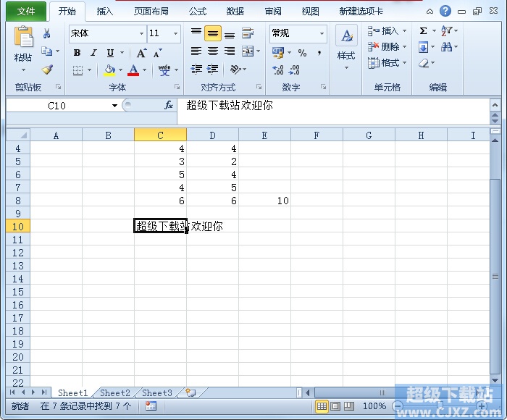Click the formula bar text field
Viewport: 507px width, 420px height.
333,112
